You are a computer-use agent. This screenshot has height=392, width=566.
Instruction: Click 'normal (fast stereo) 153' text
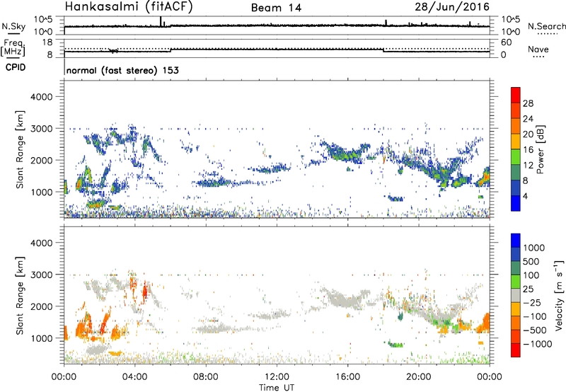(x=122, y=70)
